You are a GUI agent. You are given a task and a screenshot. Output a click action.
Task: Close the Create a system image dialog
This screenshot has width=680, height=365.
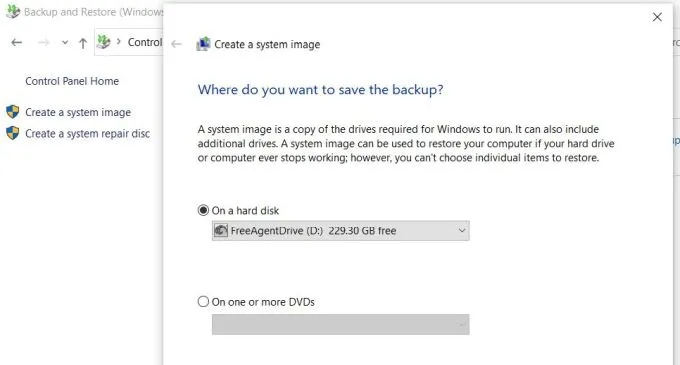point(657,17)
